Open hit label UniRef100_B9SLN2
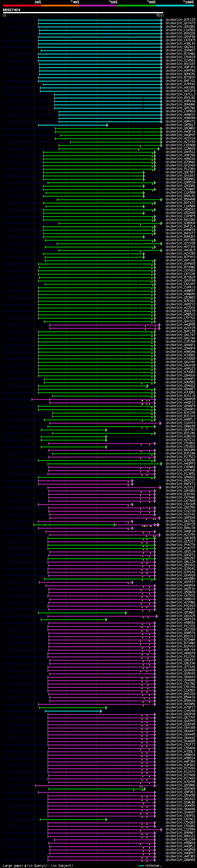Viewport: 197px width, 868px height. click(x=180, y=98)
